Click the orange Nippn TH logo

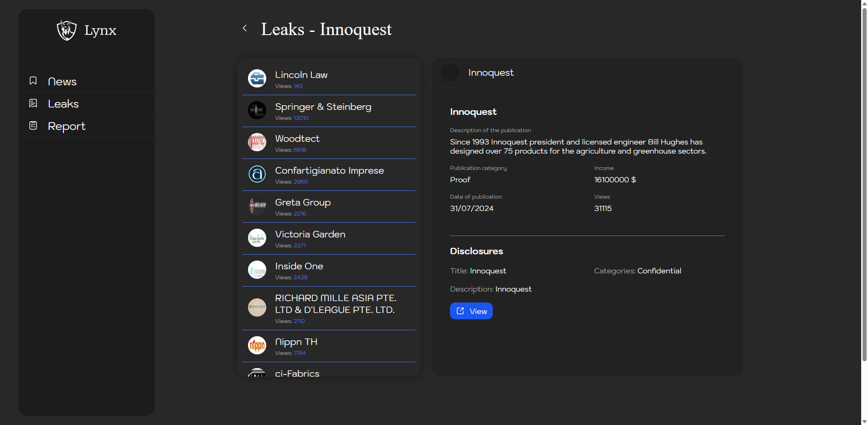click(257, 345)
